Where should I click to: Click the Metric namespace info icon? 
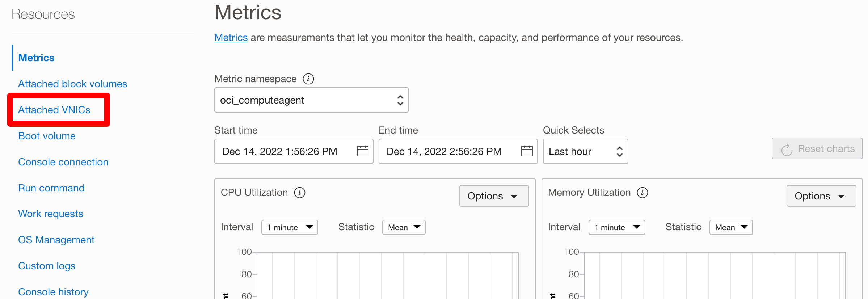[x=308, y=79]
